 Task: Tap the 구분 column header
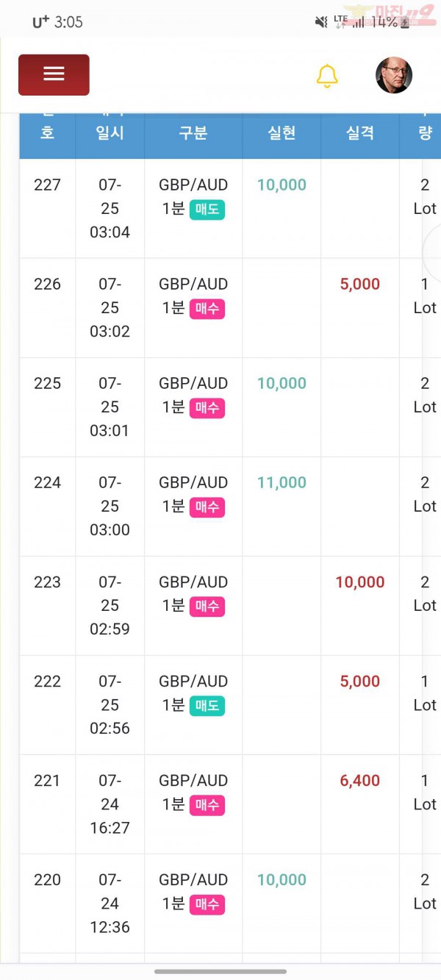point(193,132)
